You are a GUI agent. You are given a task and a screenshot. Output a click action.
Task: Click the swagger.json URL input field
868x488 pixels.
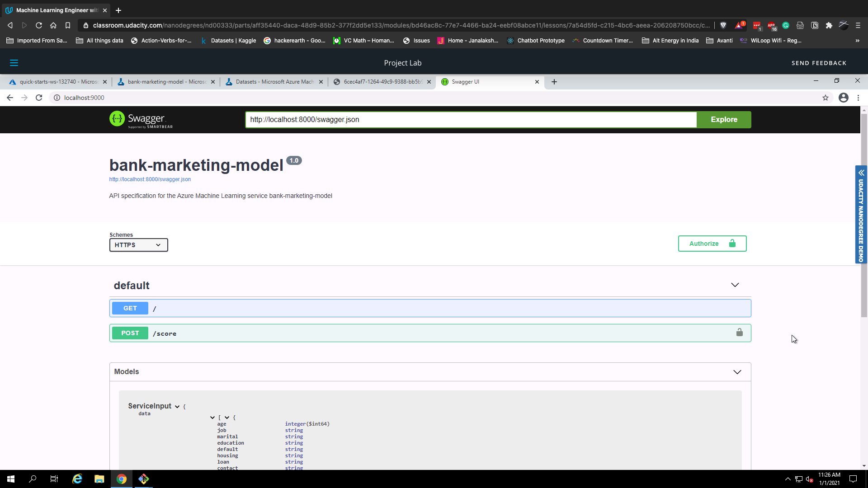pyautogui.click(x=470, y=120)
